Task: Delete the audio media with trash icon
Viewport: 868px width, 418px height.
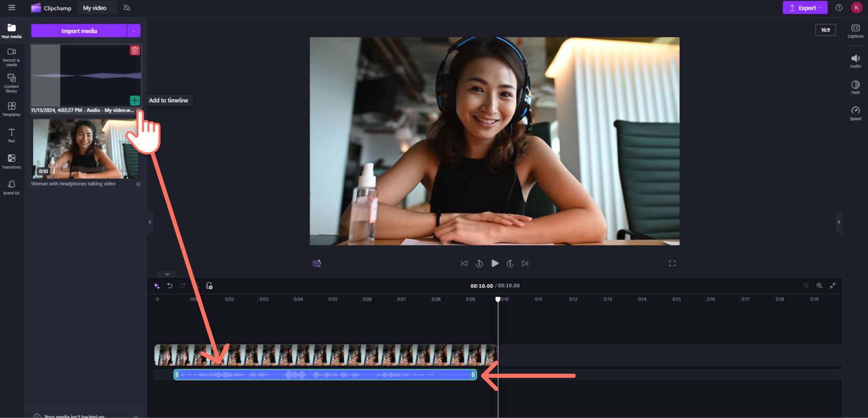Action: (x=135, y=50)
